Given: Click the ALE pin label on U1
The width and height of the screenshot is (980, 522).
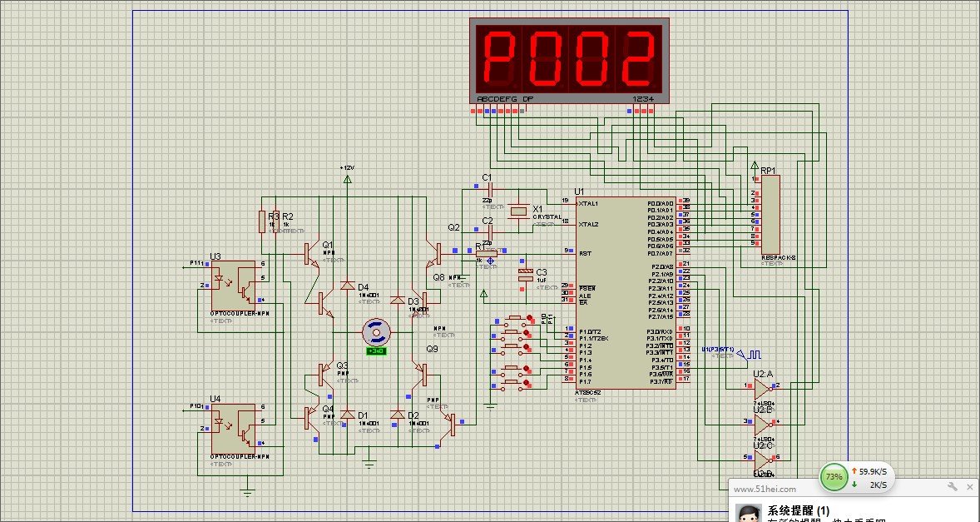Looking at the screenshot, I should click(584, 296).
